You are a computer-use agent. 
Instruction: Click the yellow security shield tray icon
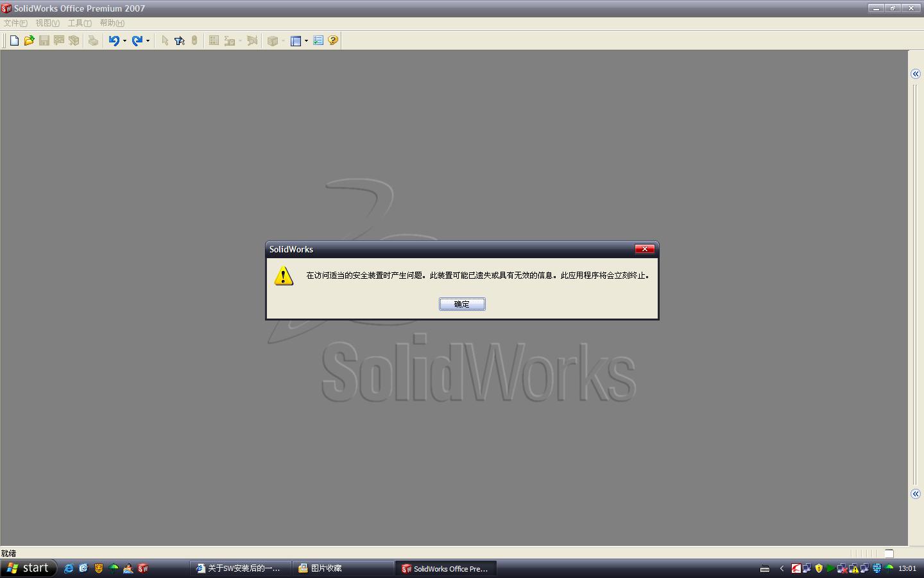[819, 568]
